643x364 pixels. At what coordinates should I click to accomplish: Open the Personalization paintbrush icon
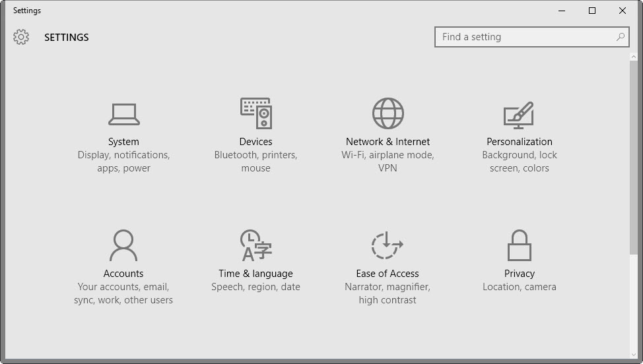click(x=519, y=115)
